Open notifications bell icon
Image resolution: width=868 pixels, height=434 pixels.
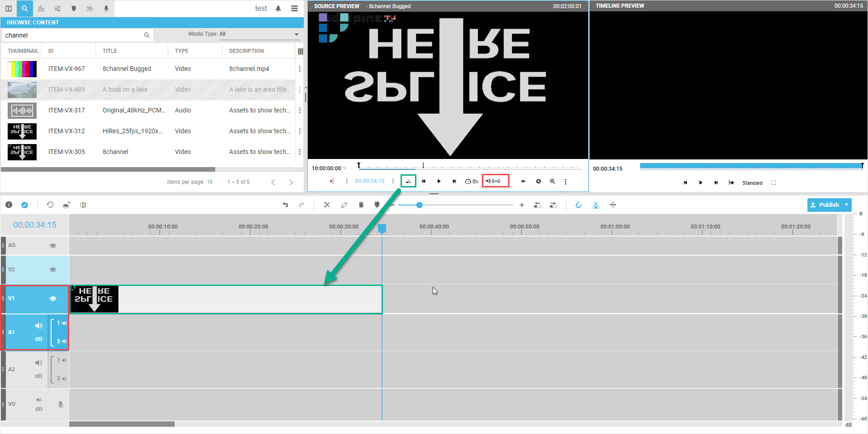click(278, 9)
